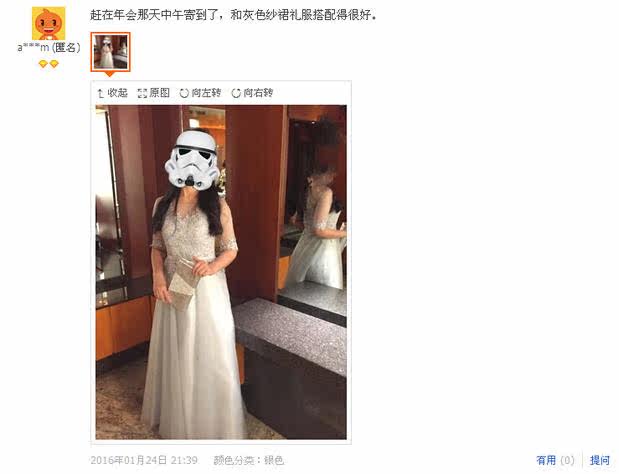Click the up-arrow icon beside 收起

(x=101, y=94)
